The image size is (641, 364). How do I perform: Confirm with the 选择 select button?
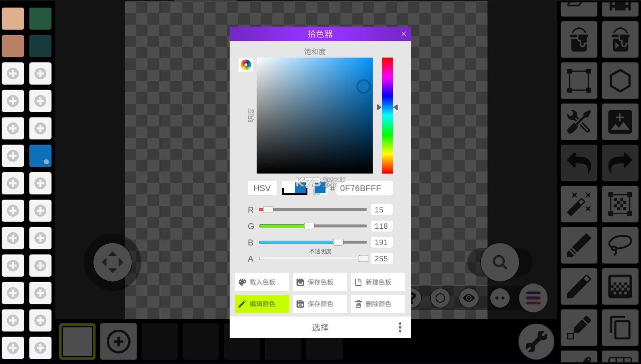[320, 327]
